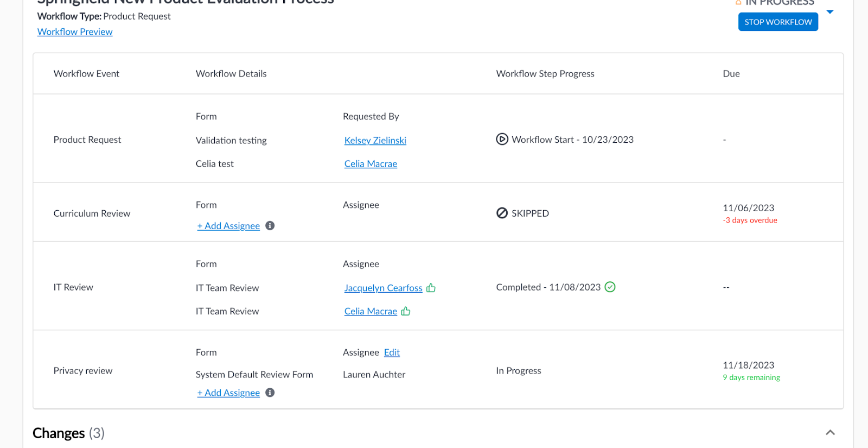The height and width of the screenshot is (448, 868).
Task: Click thumbs-up icon next to Jacquelyn Cearfoss
Action: pyautogui.click(x=431, y=288)
